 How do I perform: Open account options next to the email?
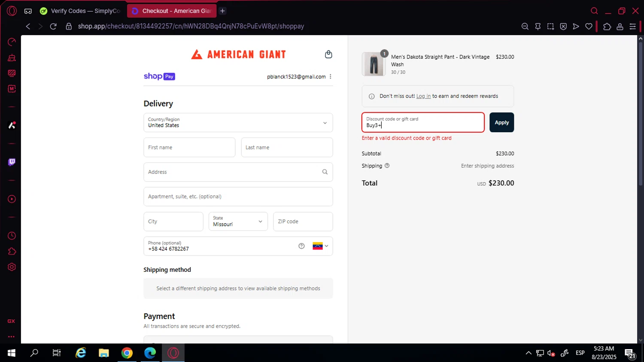click(330, 76)
